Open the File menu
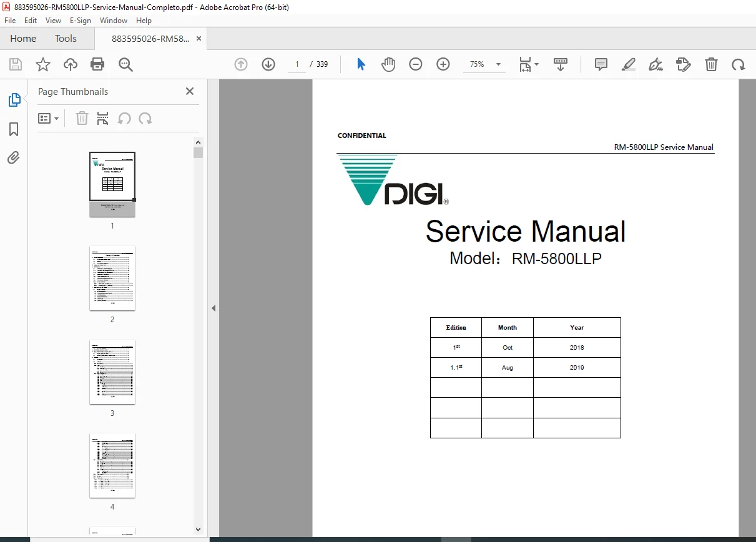The image size is (756, 542). [10, 21]
